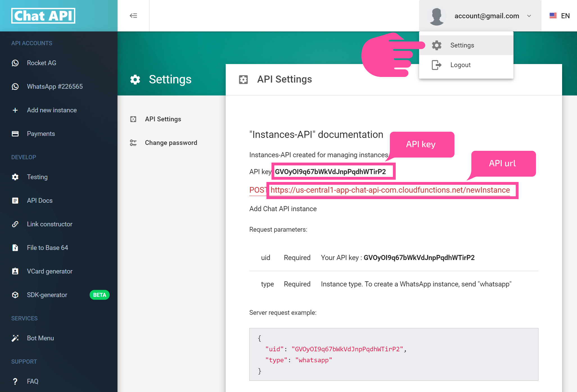Click the Link constructor chain icon
Screen dimensions: 577x392
click(x=16, y=224)
